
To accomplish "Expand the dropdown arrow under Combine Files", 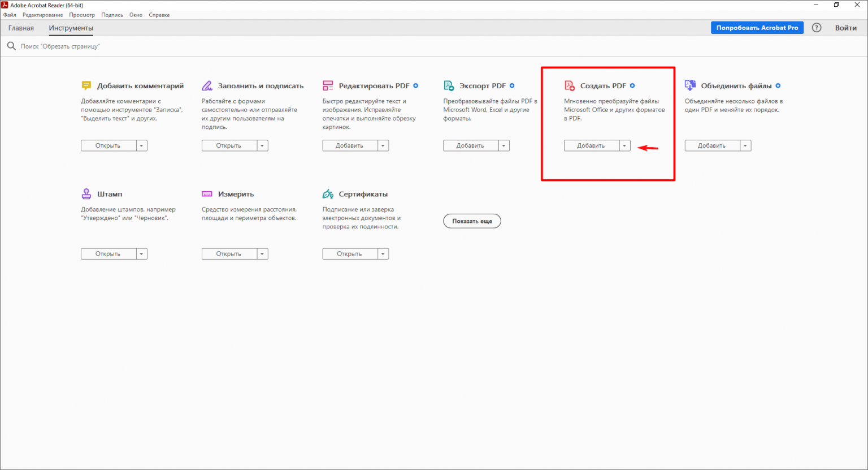I will [x=745, y=146].
